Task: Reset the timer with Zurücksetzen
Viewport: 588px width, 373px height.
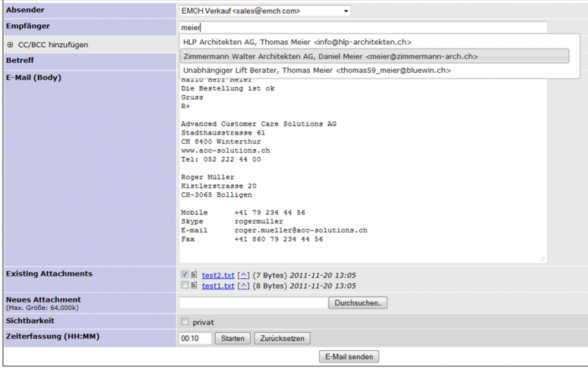Action: coord(282,338)
